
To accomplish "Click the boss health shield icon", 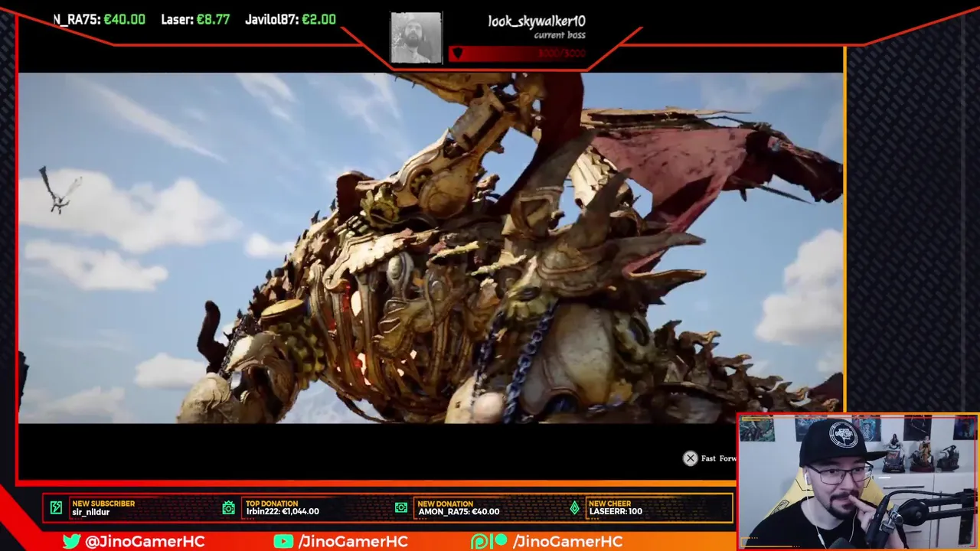I will [x=457, y=53].
